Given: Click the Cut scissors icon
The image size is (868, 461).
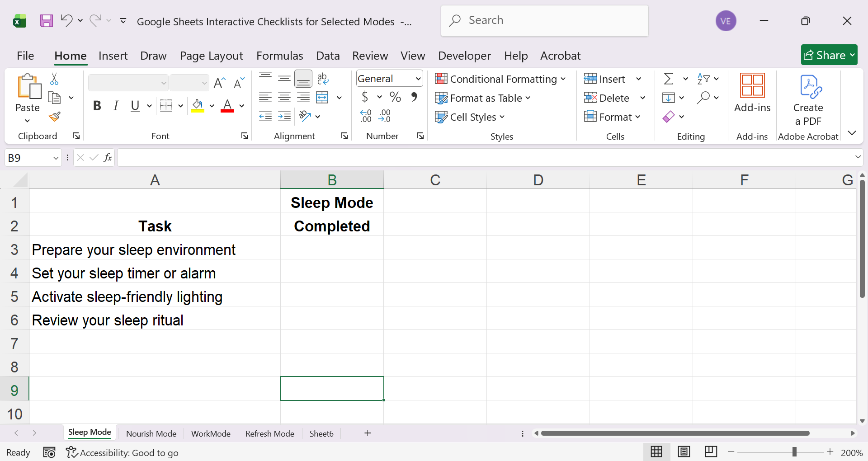Looking at the screenshot, I should pyautogui.click(x=54, y=79).
